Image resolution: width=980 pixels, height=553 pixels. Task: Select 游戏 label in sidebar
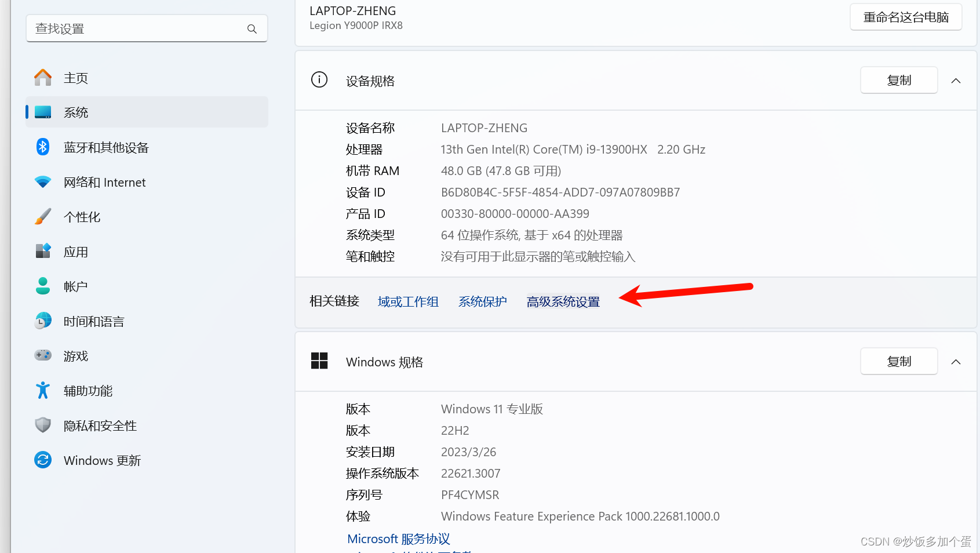click(76, 356)
